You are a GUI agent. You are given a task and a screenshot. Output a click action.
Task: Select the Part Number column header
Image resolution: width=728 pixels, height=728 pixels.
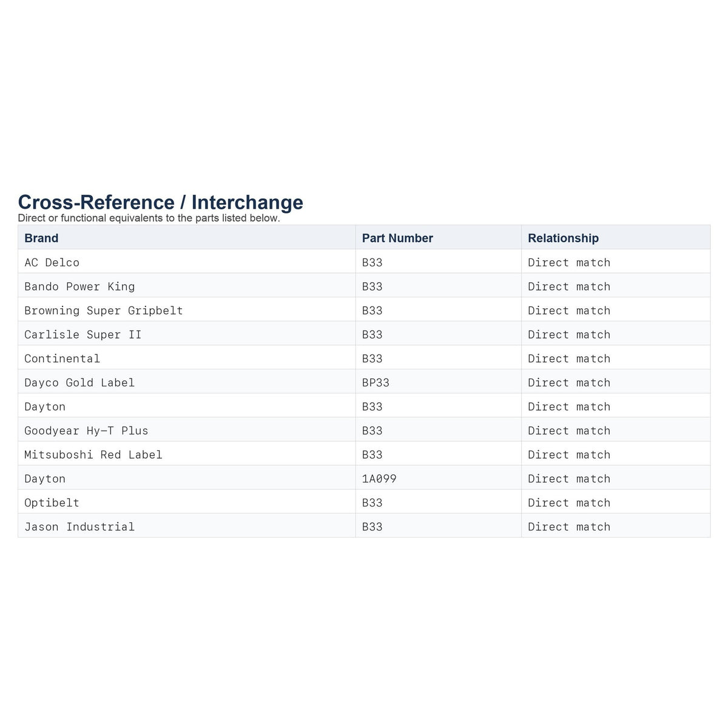[x=439, y=238]
